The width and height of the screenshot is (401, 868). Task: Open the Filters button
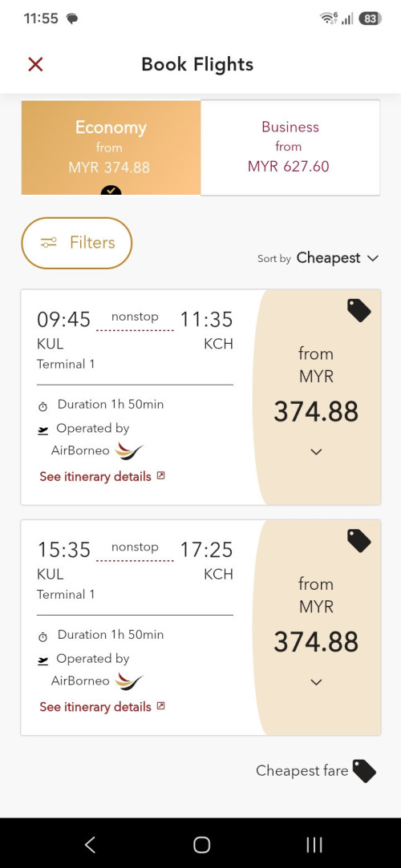click(x=77, y=243)
